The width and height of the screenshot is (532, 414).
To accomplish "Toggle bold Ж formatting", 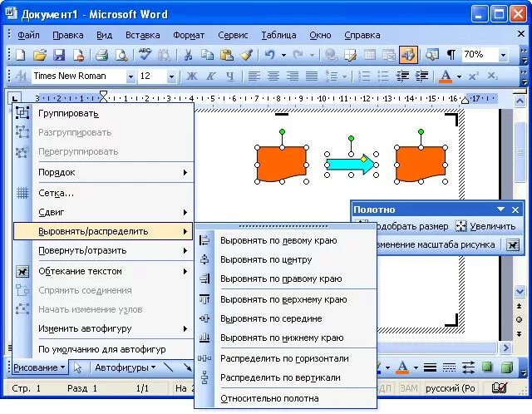I will [x=192, y=76].
